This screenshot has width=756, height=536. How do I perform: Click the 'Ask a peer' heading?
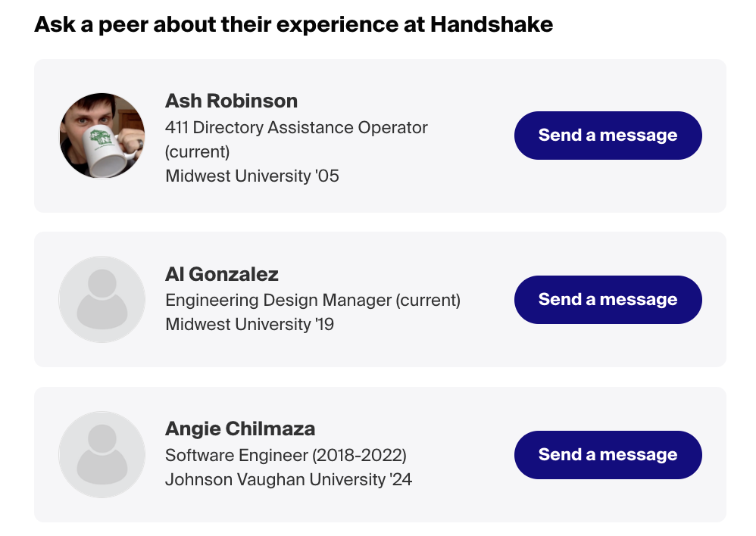point(293,23)
